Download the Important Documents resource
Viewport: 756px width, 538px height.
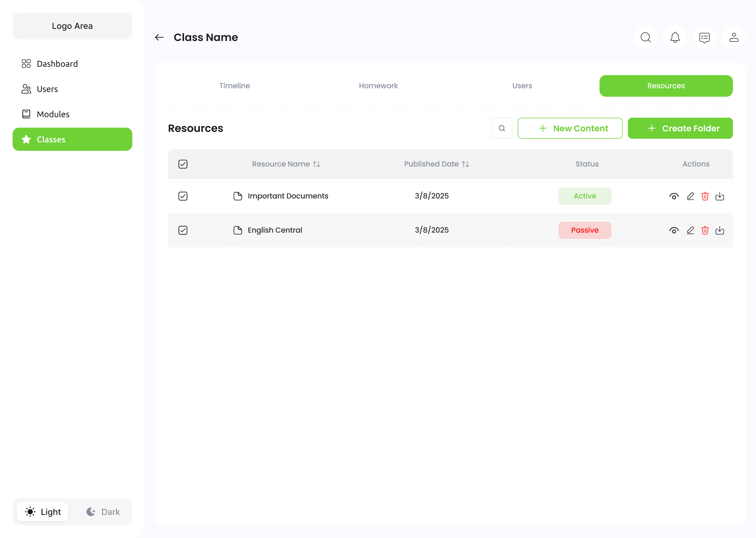tap(720, 196)
